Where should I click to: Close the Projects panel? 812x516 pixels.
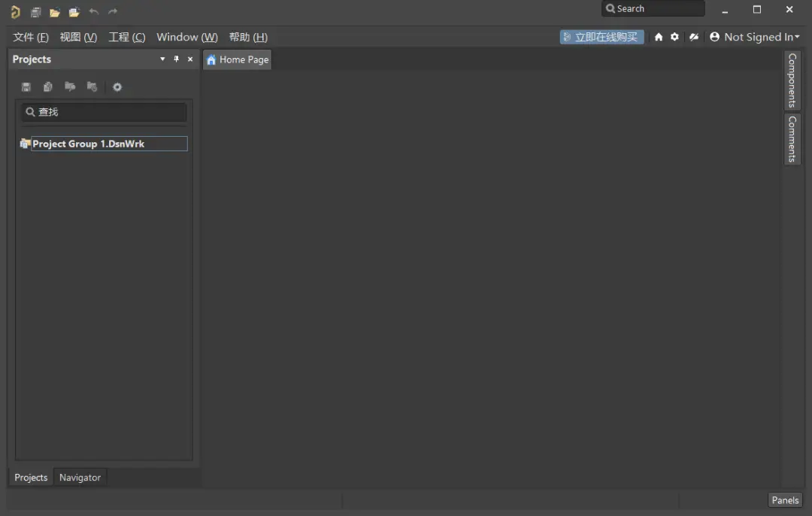(x=190, y=59)
